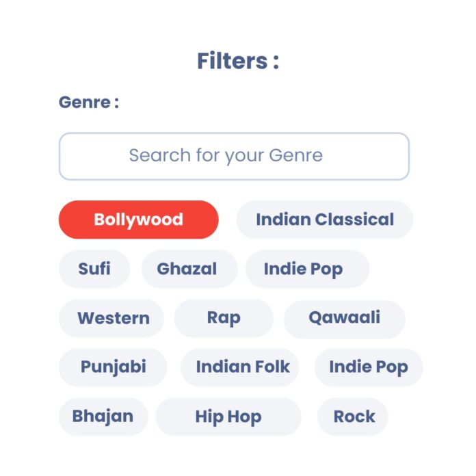Click the red highlighted genre chip

[138, 220]
